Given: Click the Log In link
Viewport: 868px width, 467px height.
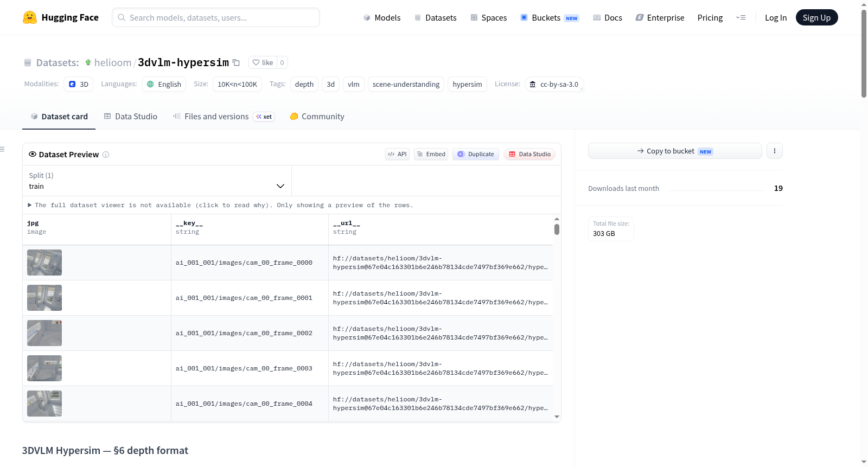Looking at the screenshot, I should point(776,17).
